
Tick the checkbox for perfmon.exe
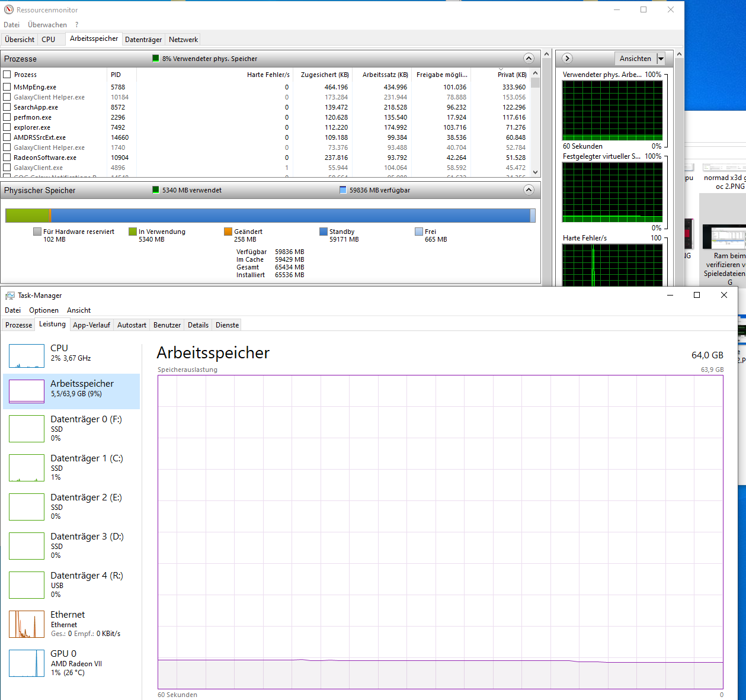click(7, 117)
